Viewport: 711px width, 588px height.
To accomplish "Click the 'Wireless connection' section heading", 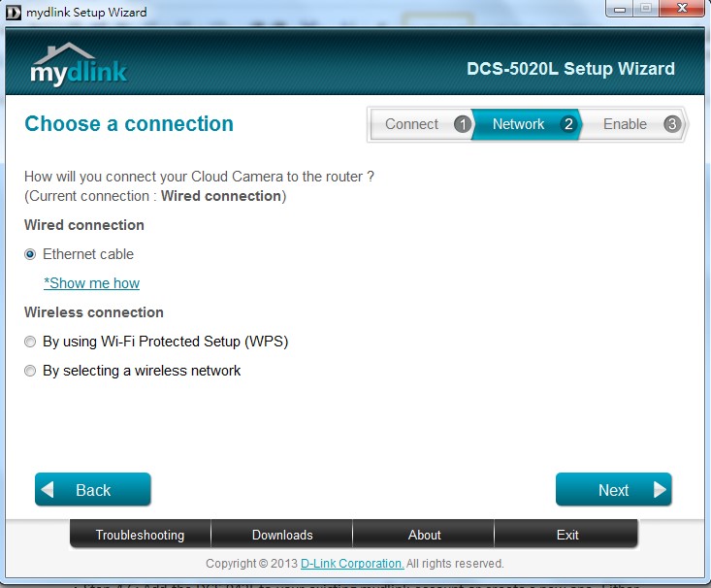I will point(94,312).
